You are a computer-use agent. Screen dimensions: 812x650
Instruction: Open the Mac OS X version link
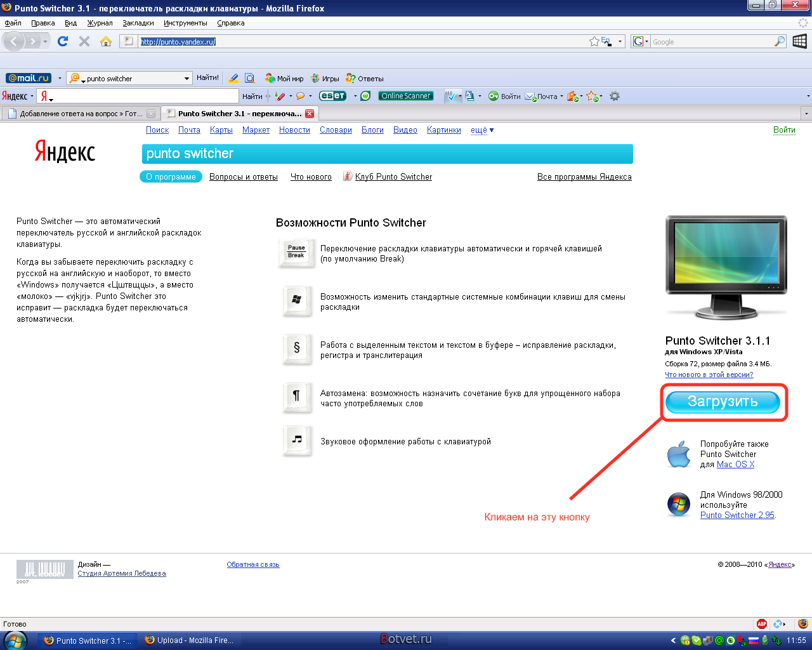pos(735,465)
